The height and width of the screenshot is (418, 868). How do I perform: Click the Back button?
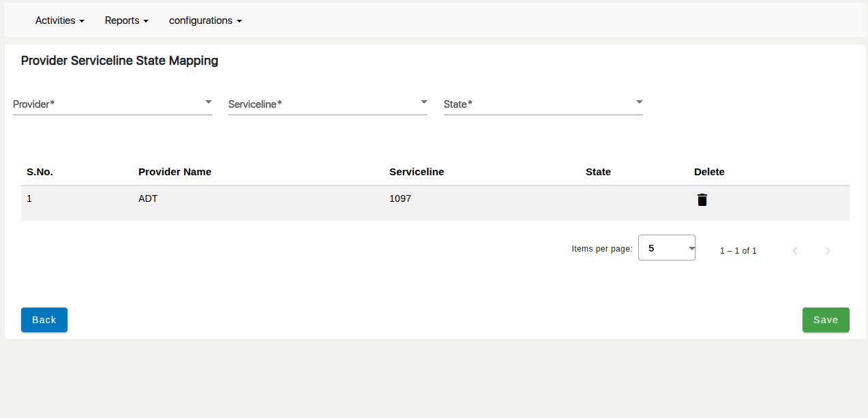44,320
